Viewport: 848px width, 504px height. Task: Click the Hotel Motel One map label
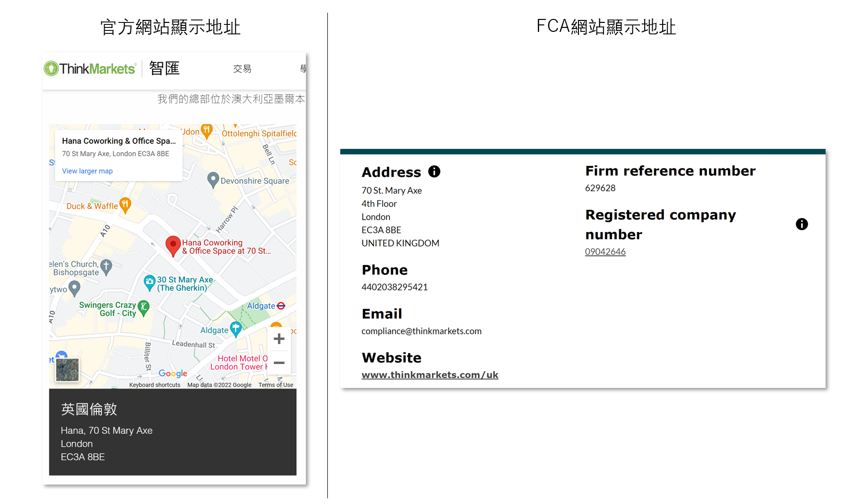[239, 363]
